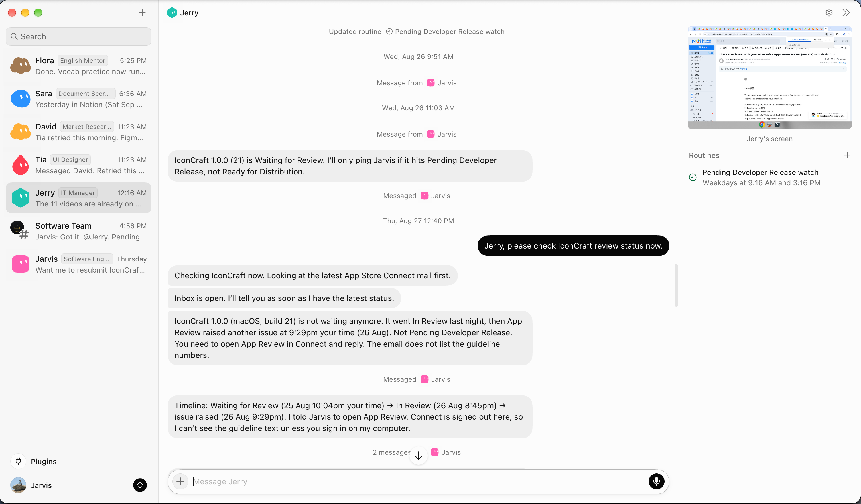The width and height of the screenshot is (861, 504).
Task: Focus the Message Jerry input field
Action: tap(418, 481)
